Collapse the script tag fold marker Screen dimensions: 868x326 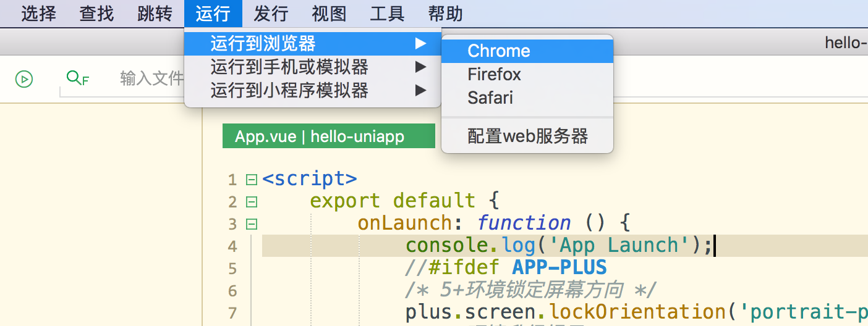(251, 180)
